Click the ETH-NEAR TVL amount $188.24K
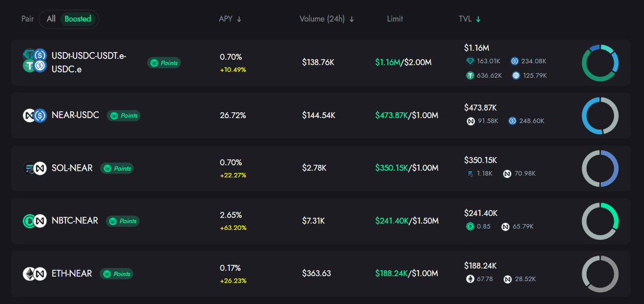This screenshot has height=304, width=644. [480, 265]
